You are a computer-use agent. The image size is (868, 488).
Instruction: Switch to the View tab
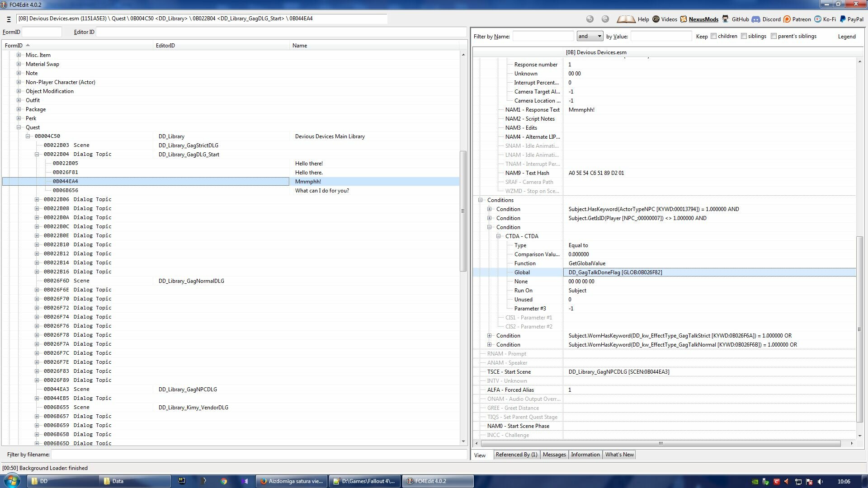pyautogui.click(x=480, y=455)
